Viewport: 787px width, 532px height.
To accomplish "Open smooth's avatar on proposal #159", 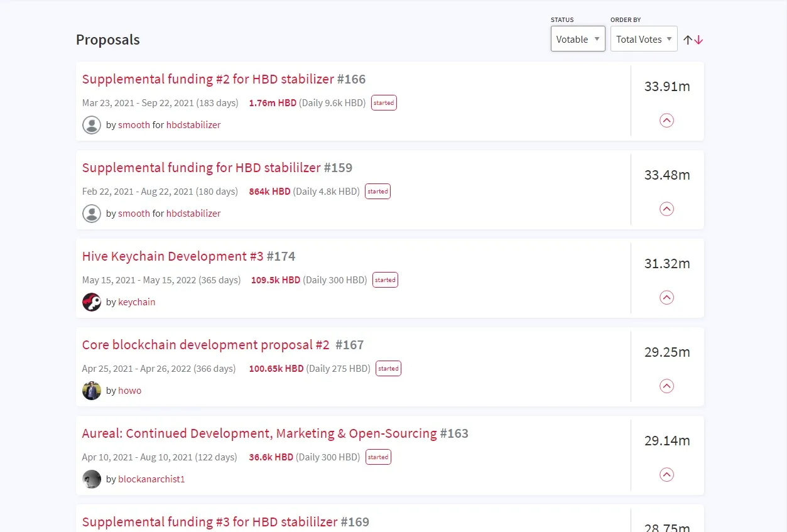I will coord(92,214).
